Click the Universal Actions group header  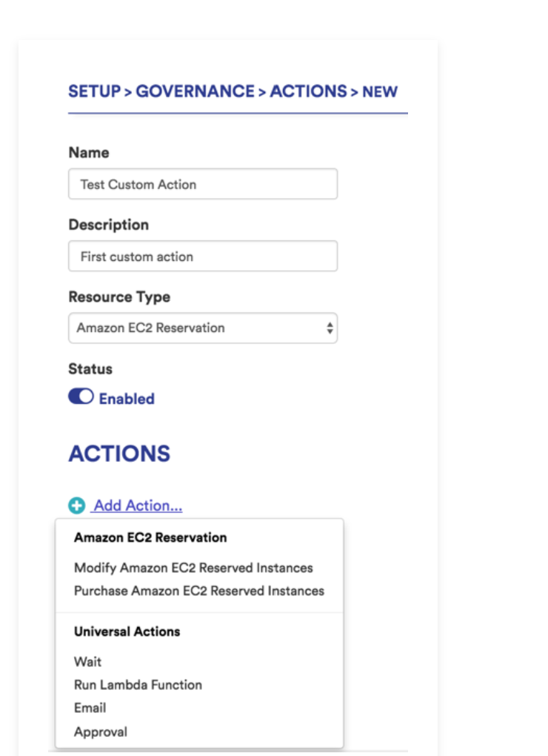[127, 631]
